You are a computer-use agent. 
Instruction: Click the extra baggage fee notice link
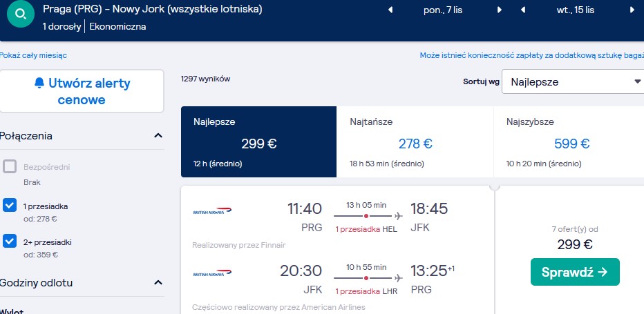pyautogui.click(x=532, y=55)
